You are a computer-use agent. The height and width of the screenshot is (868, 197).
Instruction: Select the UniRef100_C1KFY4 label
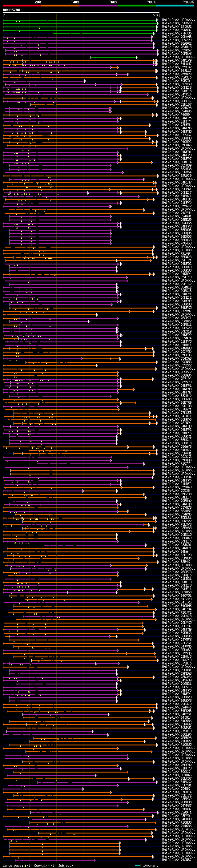[177, 121]
